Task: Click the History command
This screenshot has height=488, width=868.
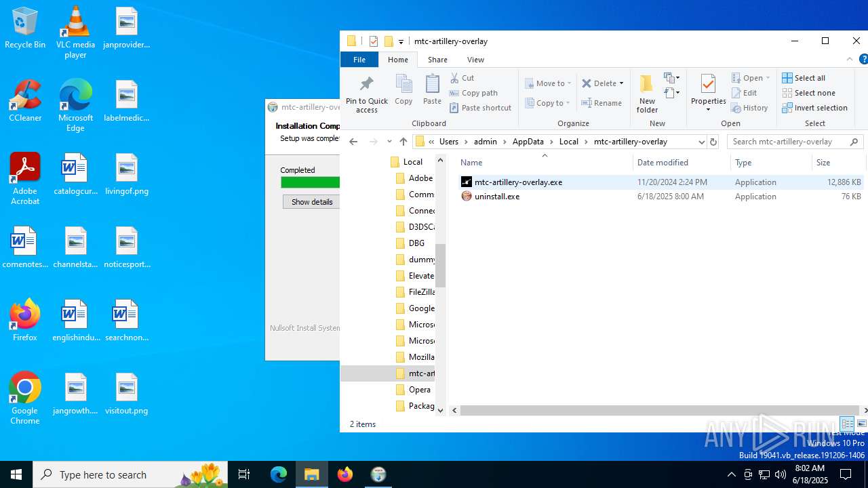Action: [x=749, y=108]
